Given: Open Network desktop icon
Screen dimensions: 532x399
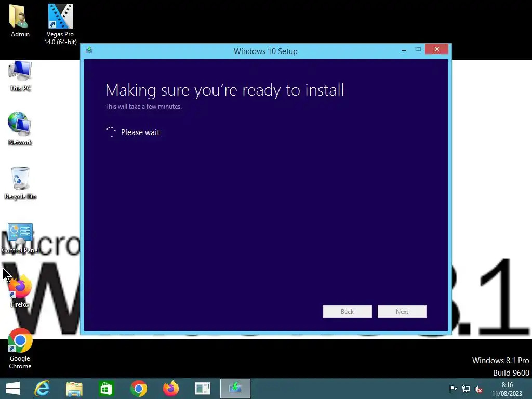Looking at the screenshot, I should point(20,129).
